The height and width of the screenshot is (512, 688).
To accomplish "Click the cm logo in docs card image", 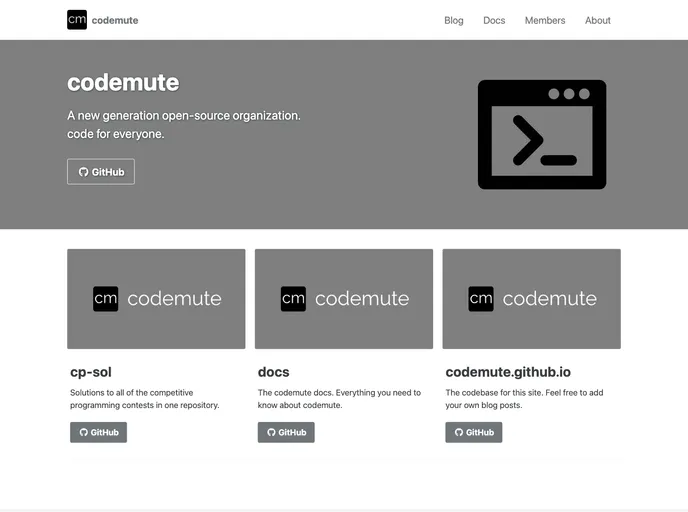I will click(293, 299).
